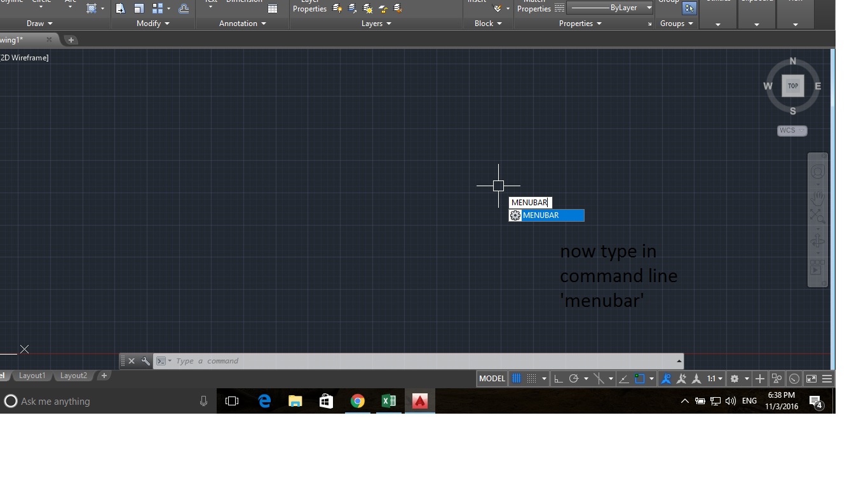Viewport: 868px width, 488px height.
Task: Open a new drawing tab with plus
Action: tap(71, 40)
